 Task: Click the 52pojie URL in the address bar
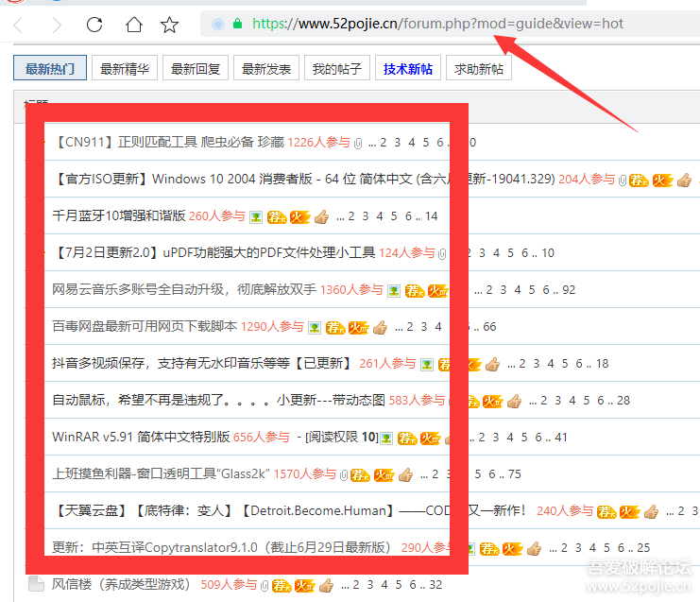[x=437, y=24]
